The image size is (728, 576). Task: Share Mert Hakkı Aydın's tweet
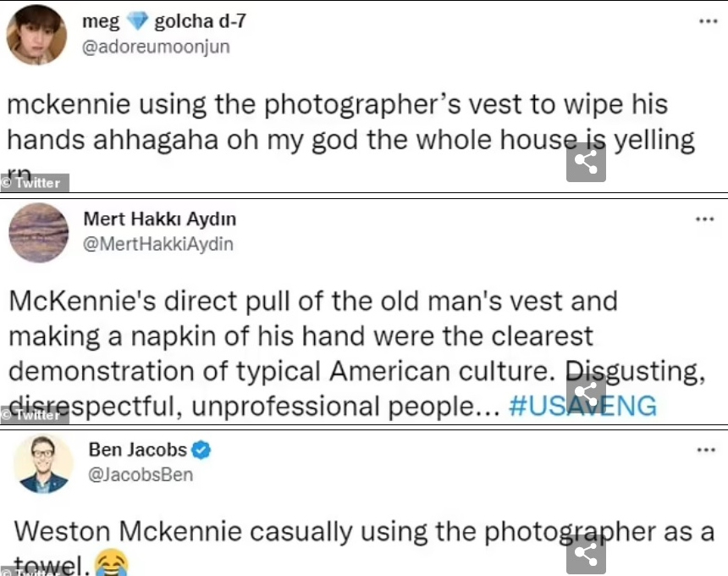click(x=586, y=394)
